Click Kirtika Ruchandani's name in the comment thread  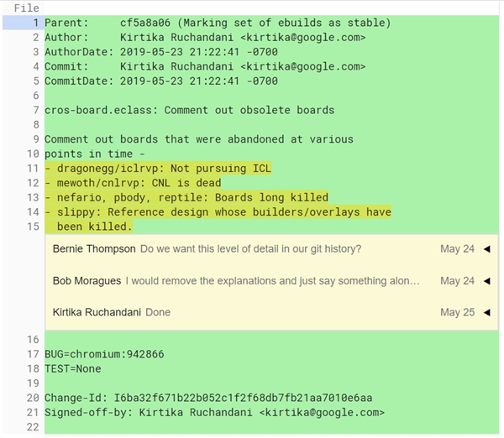click(97, 312)
